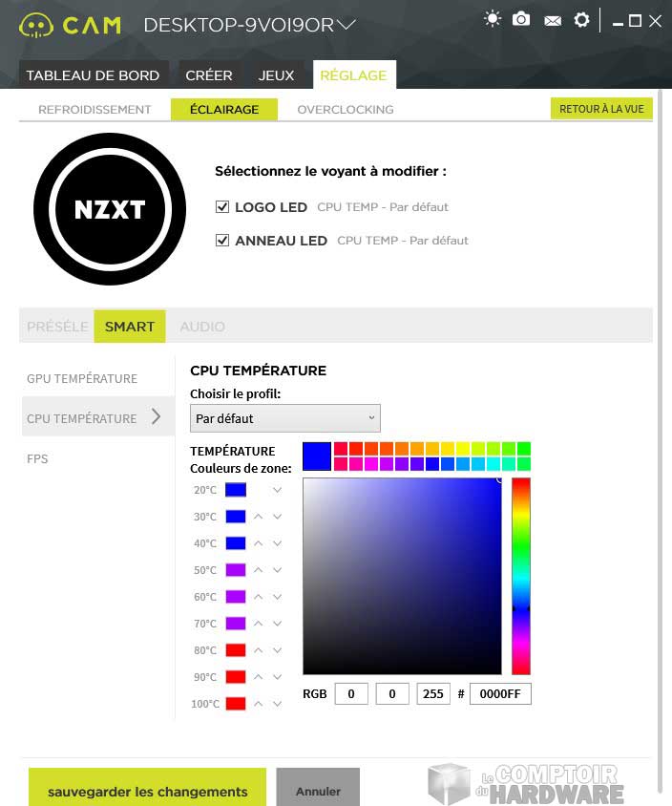Click the down arrow for 80°C zone
672x806 pixels.
click(277, 650)
